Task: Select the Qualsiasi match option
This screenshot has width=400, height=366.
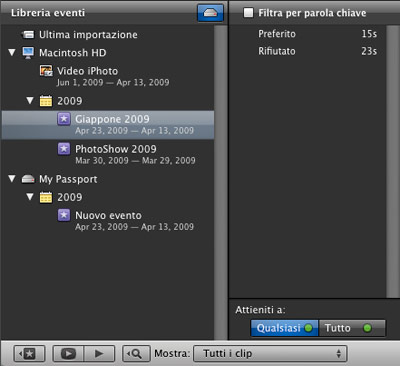Action: [x=285, y=328]
